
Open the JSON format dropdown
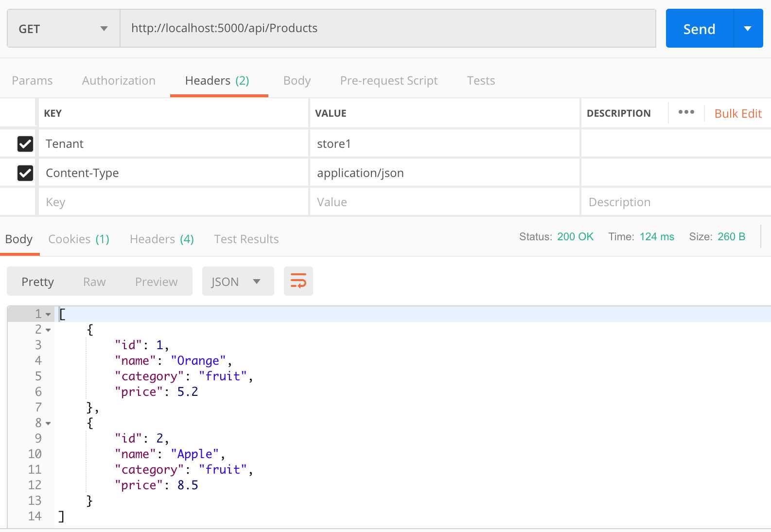(x=238, y=281)
